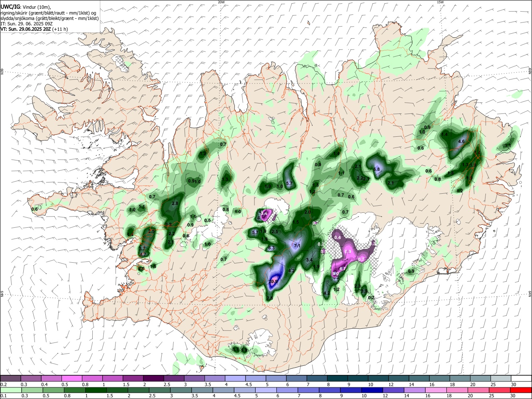Select the pale grey 25 swatch in snow legend
This screenshot has width=532, height=399.
pyautogui.click(x=500, y=378)
